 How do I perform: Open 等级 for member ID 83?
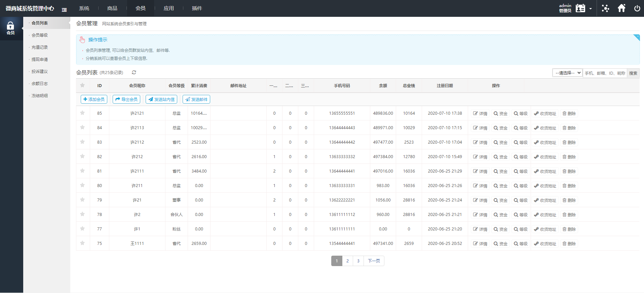521,142
